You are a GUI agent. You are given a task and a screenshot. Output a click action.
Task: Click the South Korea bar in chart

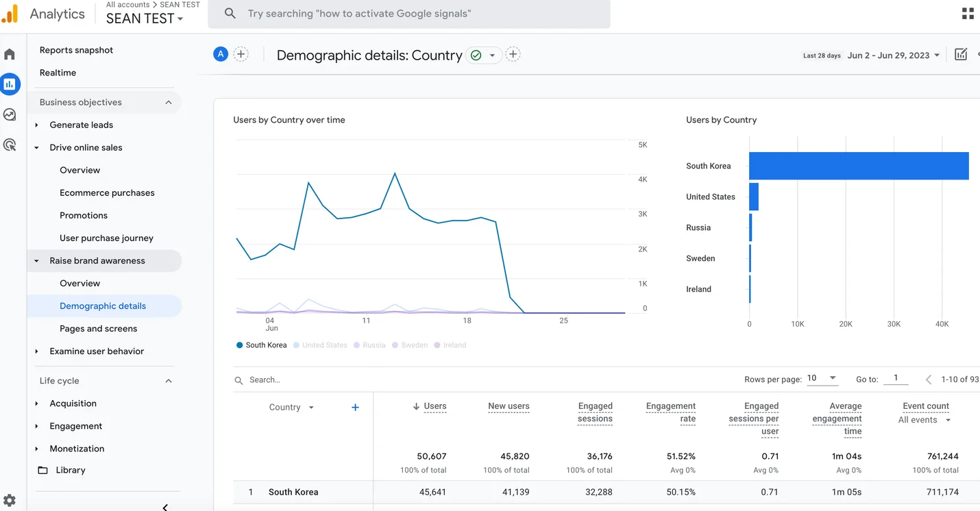click(859, 166)
